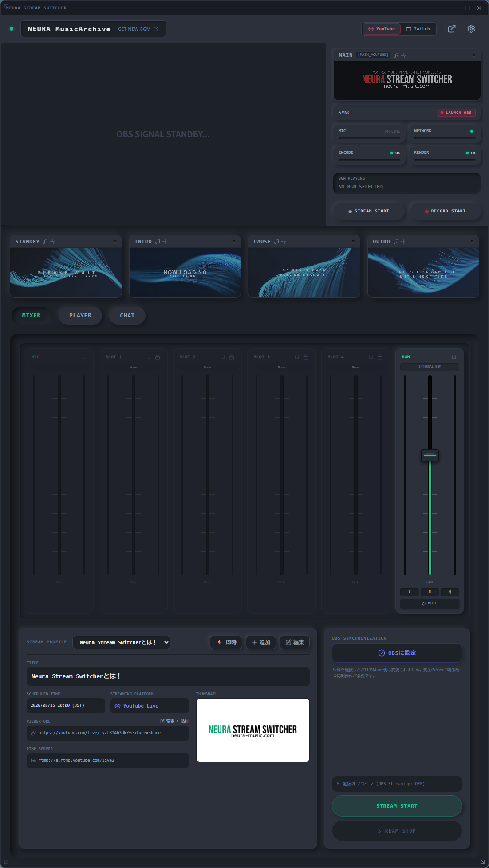Open the sliders icon on MAIN panel

[x=403, y=55]
